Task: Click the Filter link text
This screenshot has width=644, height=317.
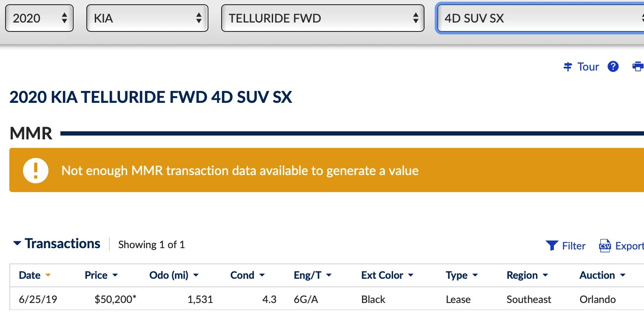Action: coord(573,246)
